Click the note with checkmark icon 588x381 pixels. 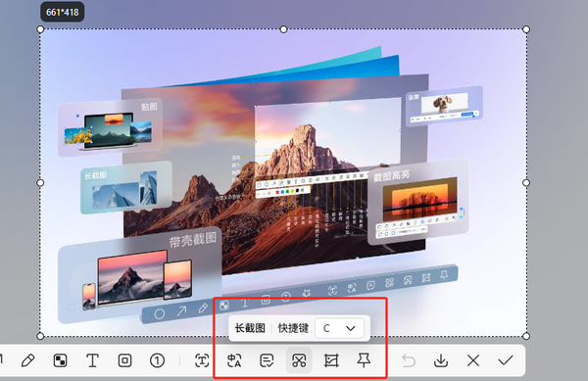pos(267,360)
